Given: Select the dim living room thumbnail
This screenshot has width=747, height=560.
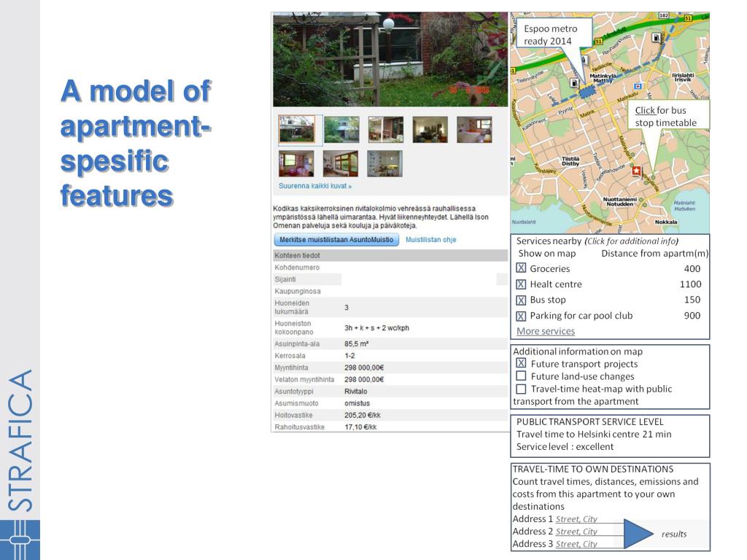Looking at the screenshot, I should pyautogui.click(x=430, y=130).
